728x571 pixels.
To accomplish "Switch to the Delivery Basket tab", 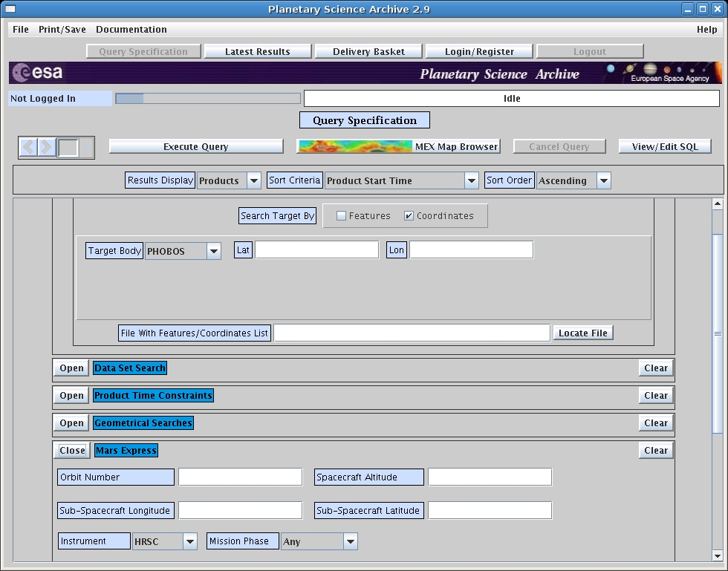I will [x=368, y=51].
